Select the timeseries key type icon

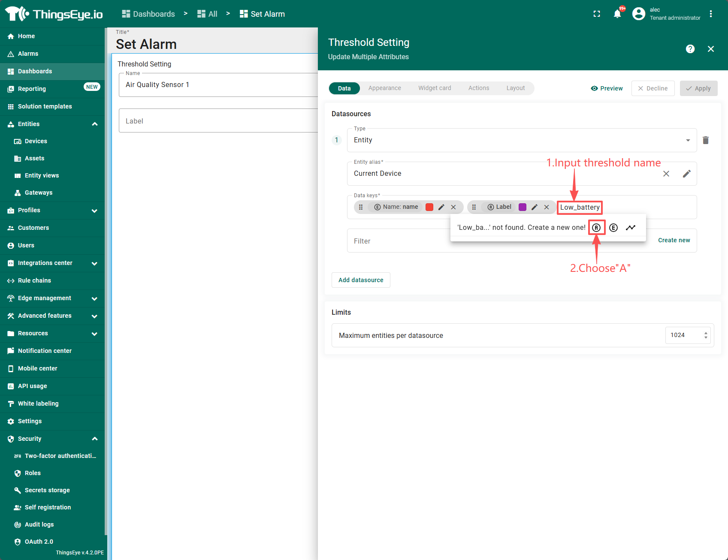point(630,228)
